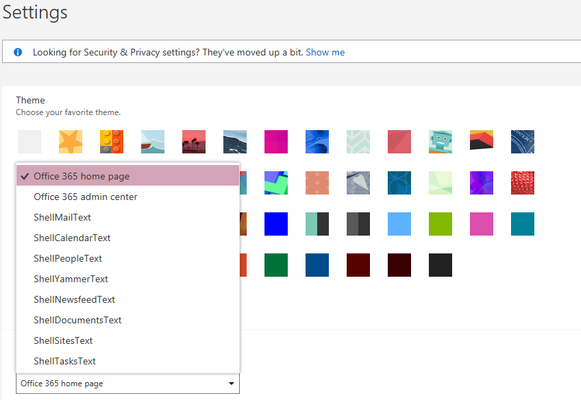Choose the Lego bricks theme
The image size is (581, 400).
tap(112, 141)
